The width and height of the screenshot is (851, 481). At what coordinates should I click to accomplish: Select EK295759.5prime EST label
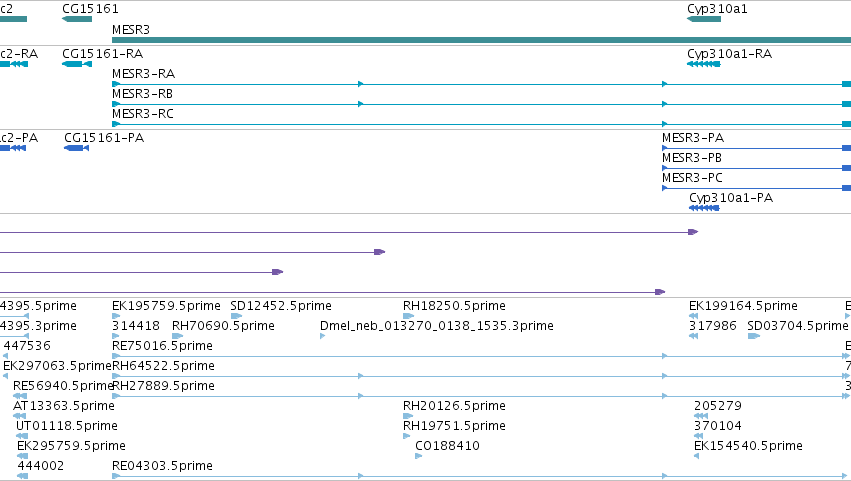72,447
